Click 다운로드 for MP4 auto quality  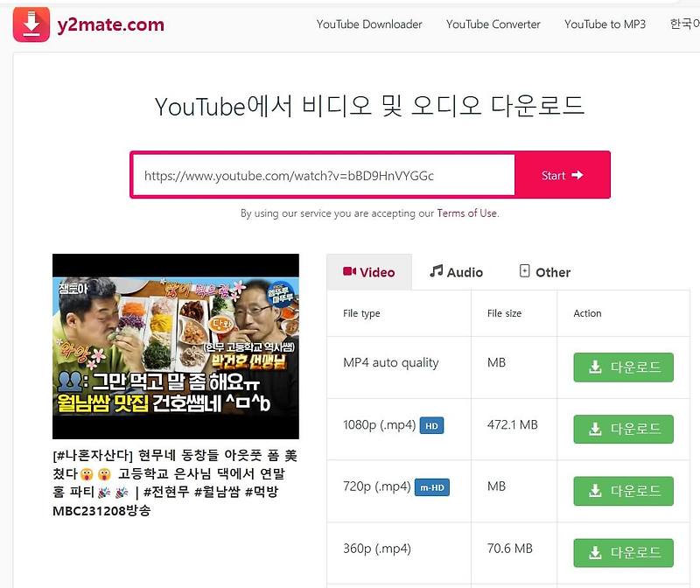[623, 367]
